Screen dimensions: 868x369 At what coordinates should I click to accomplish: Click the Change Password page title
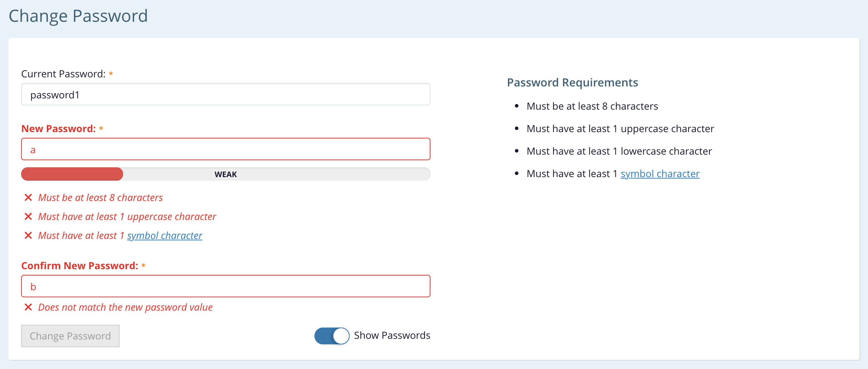click(78, 16)
